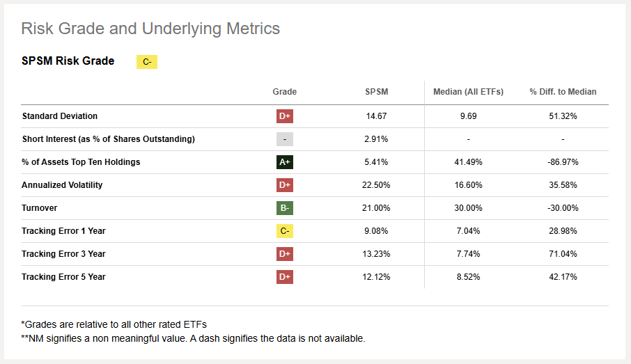Select the Grade column header
The width and height of the screenshot is (631, 364).
coord(284,92)
